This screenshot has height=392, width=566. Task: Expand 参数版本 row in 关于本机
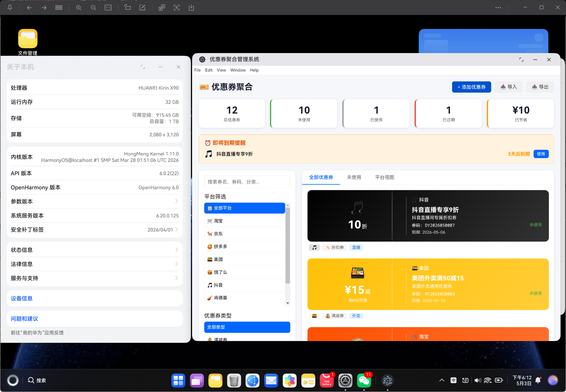pyautogui.click(x=94, y=201)
